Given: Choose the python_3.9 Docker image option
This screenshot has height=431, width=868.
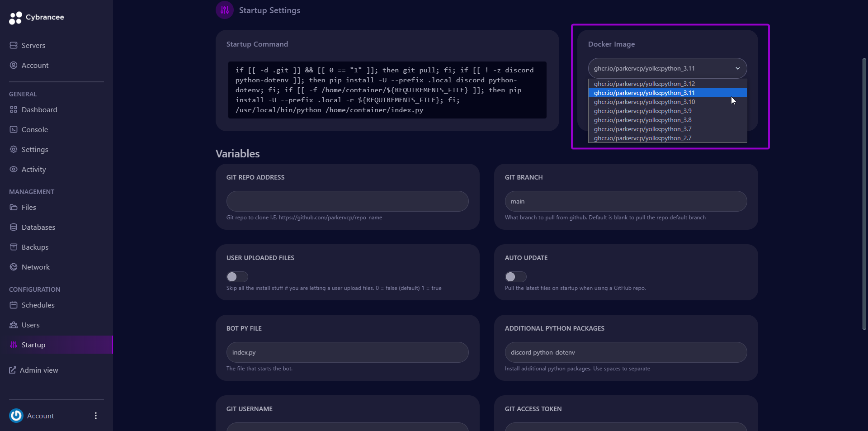Looking at the screenshot, I should coord(642,111).
